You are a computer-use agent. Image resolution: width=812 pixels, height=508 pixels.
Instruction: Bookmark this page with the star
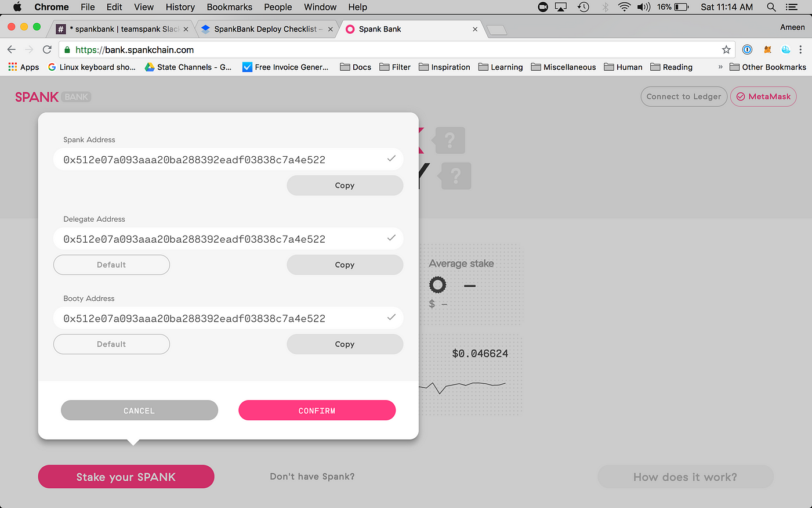click(726, 49)
